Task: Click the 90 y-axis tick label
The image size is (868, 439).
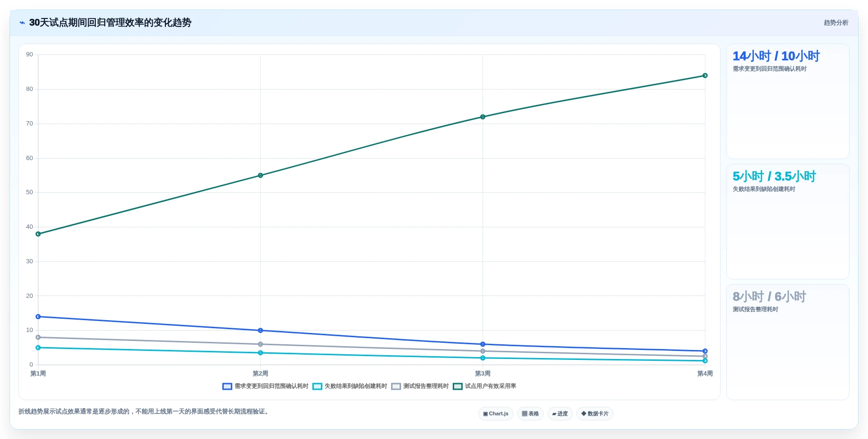Action: 29,54
